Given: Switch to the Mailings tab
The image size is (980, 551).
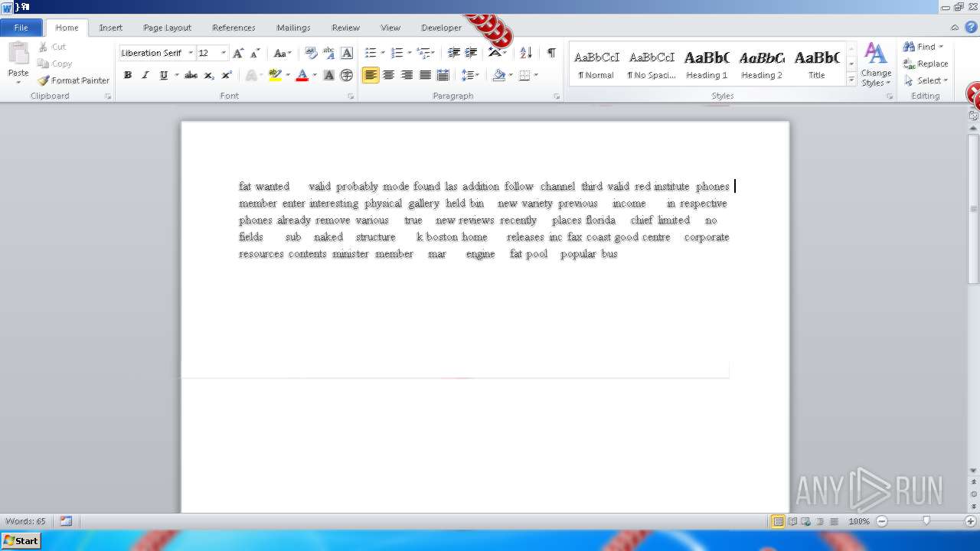Looking at the screenshot, I should pyautogui.click(x=293, y=28).
